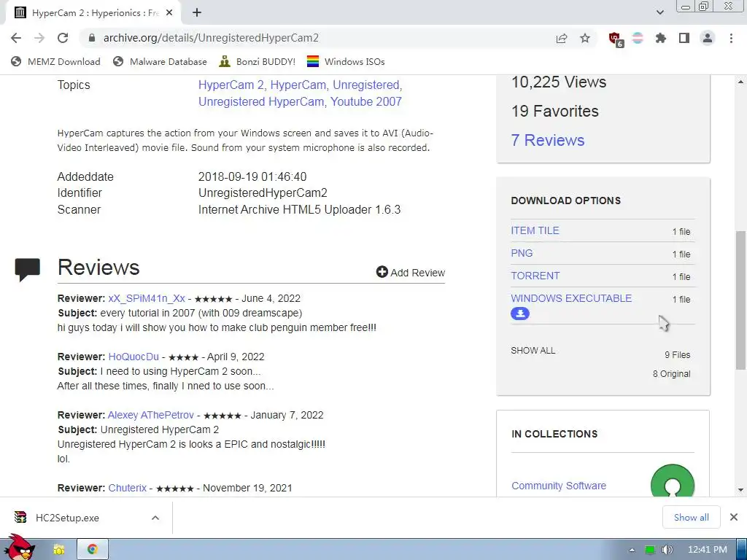
Task: Open the HyperCam 2 topic link
Action: click(233, 85)
